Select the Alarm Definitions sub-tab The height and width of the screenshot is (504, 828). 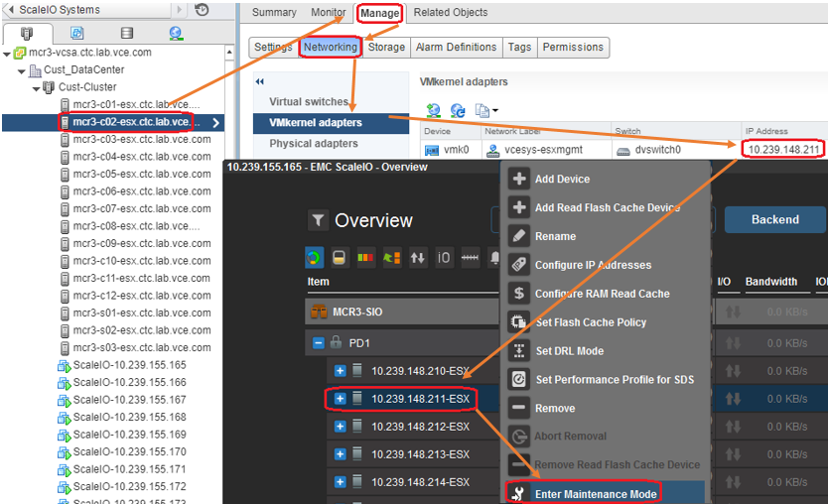pos(456,47)
